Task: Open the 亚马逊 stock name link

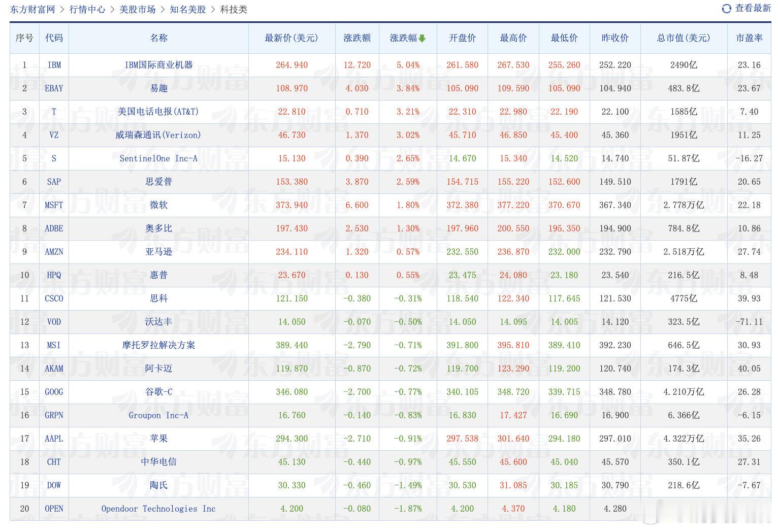Action: [x=158, y=252]
